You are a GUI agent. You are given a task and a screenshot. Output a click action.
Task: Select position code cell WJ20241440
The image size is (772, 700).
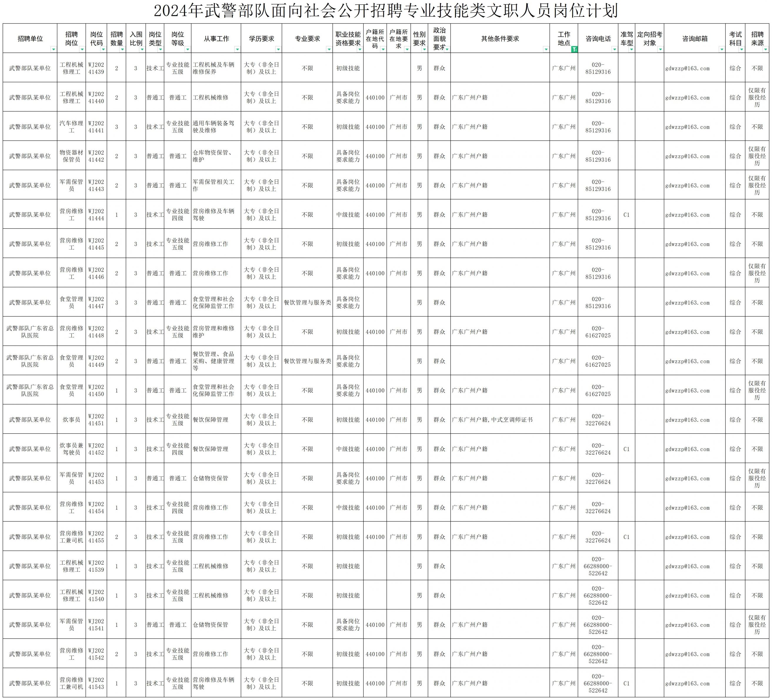point(96,97)
